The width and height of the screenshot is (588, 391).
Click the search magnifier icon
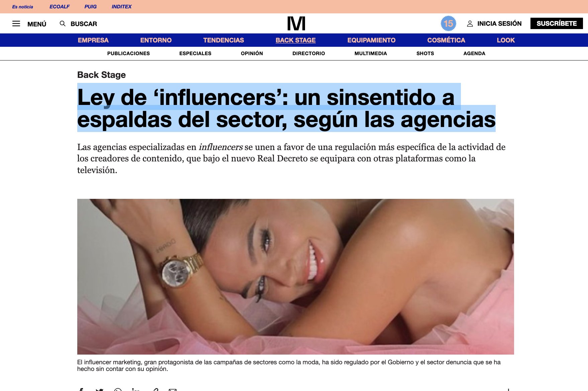63,23
